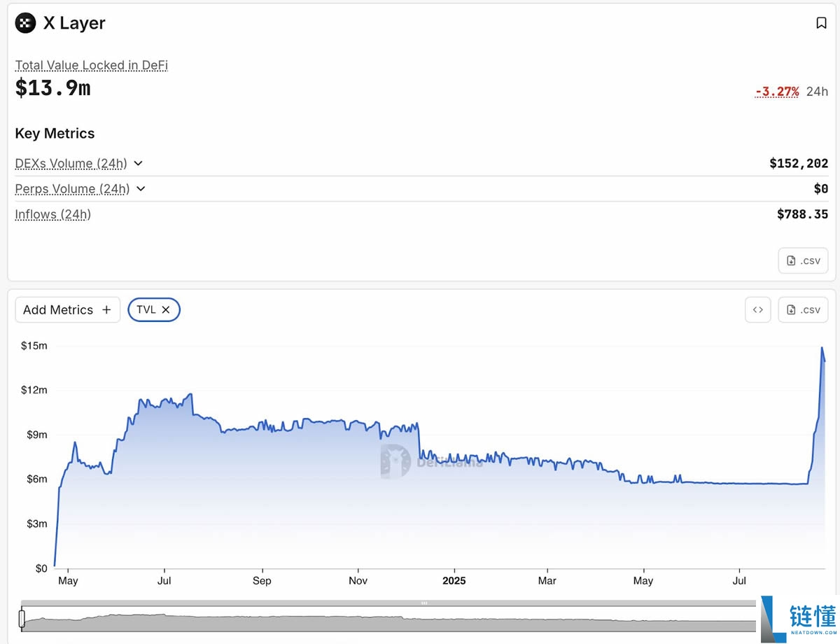Click the -3.27% 24h change value

[776, 91]
